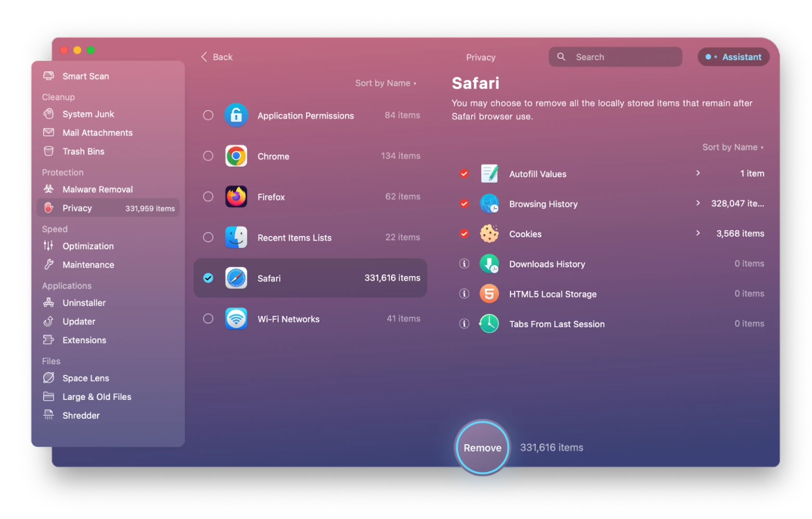
Task: Click the Updater arrow icon
Action: [48, 321]
